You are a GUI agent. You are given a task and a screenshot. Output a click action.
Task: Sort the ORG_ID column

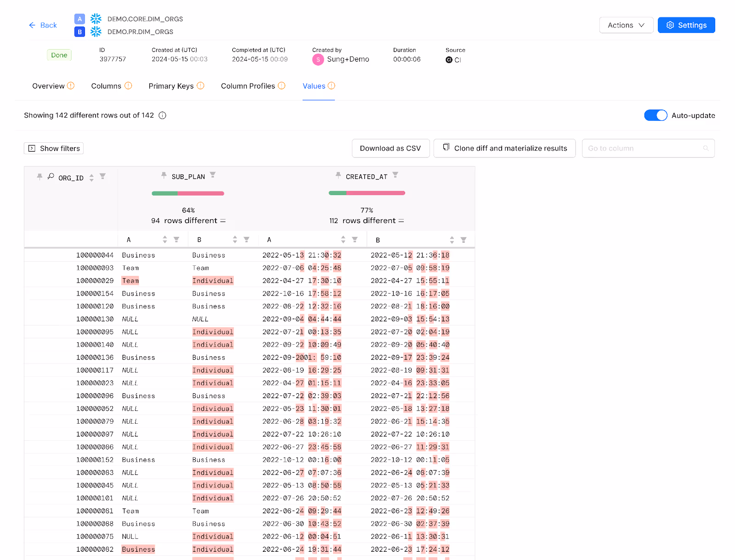point(91,178)
